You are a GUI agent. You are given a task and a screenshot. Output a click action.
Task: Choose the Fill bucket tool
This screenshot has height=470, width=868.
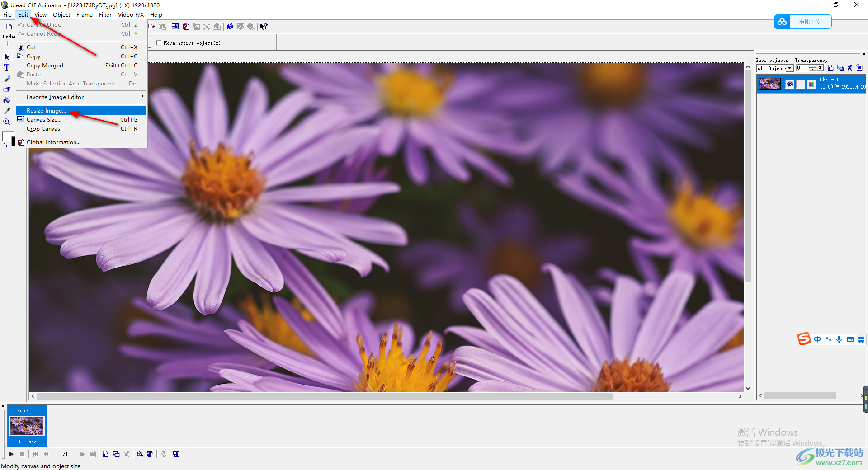7,100
